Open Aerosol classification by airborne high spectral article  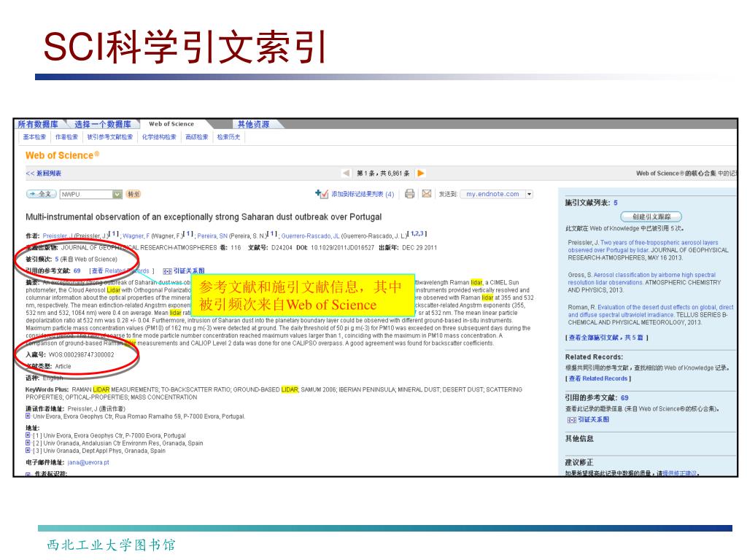pyautogui.click(x=642, y=279)
